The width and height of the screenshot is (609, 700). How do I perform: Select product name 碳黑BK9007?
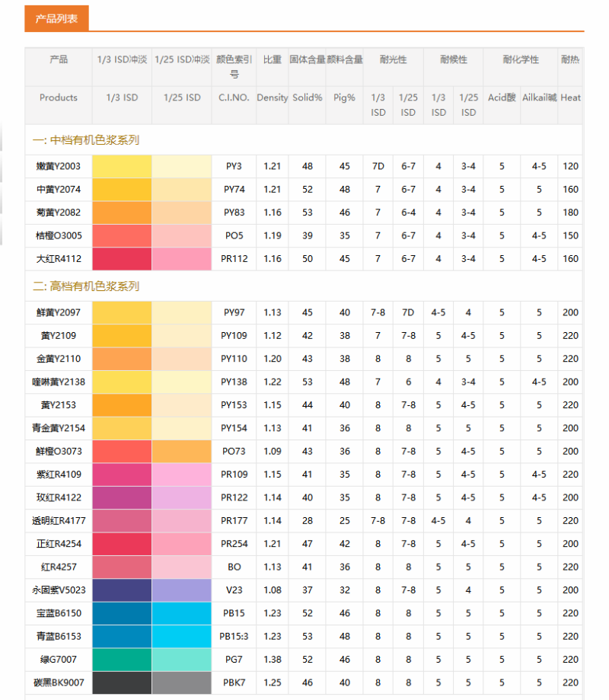59,683
